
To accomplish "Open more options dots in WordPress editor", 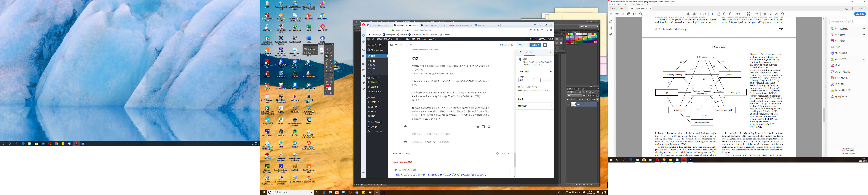I will point(550,45).
